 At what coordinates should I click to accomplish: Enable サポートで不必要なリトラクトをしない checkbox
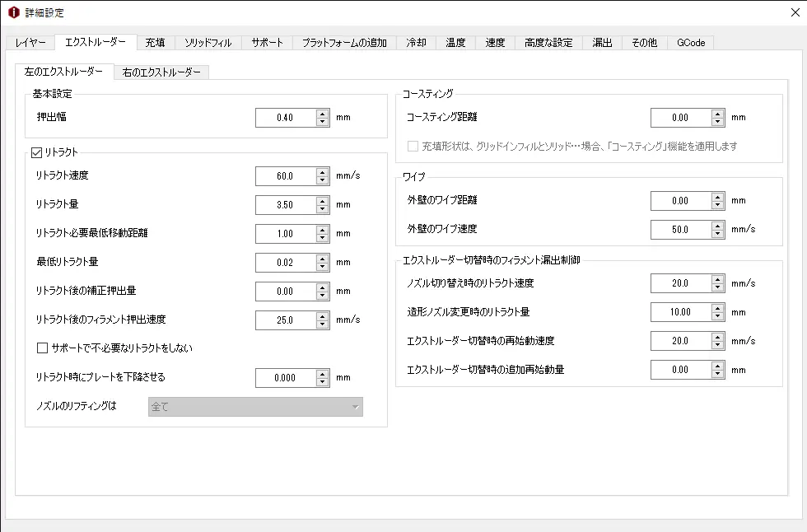(43, 348)
